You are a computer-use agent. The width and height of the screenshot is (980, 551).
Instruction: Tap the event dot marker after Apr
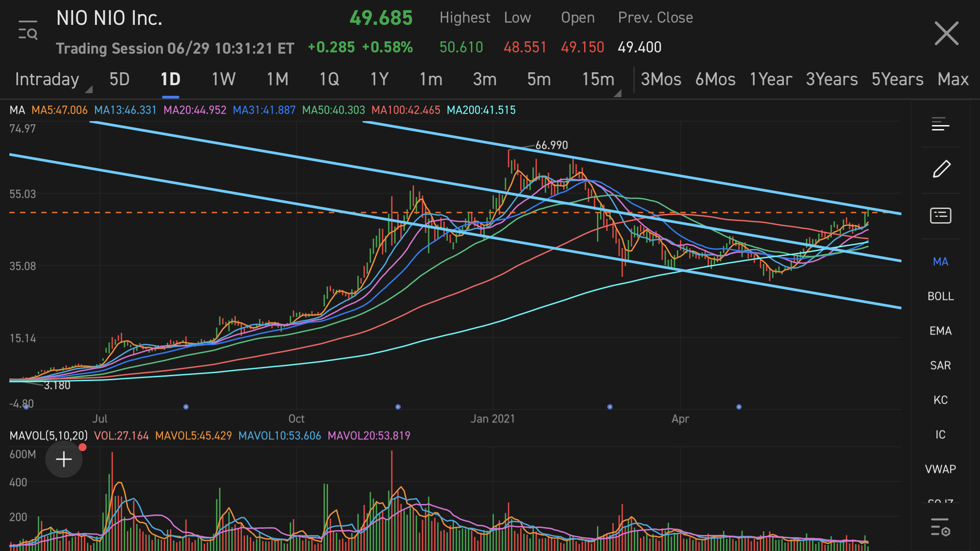click(x=739, y=407)
